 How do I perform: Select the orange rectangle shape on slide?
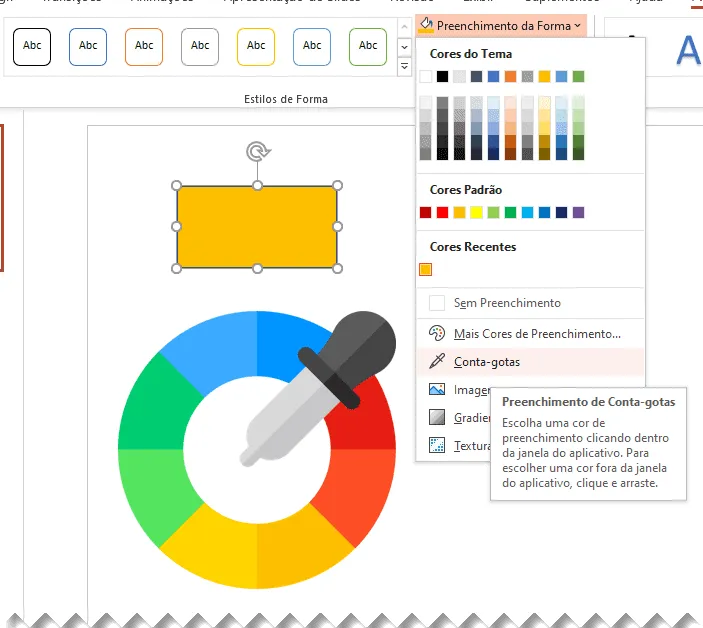257,227
